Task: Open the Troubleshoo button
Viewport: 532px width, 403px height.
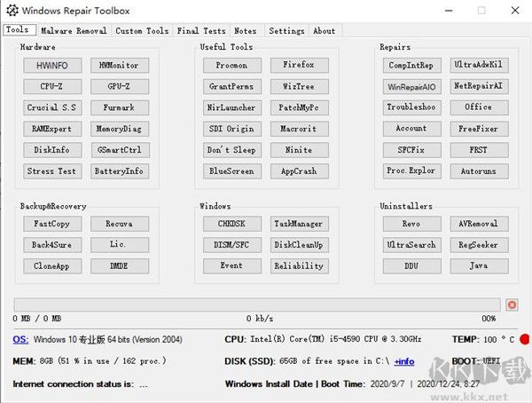Action: (x=412, y=107)
